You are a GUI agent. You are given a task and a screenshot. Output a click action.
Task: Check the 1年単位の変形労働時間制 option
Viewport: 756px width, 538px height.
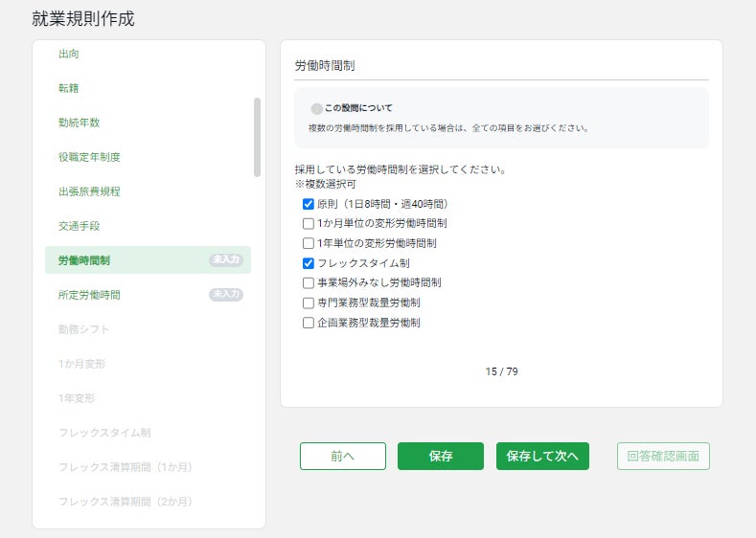[x=309, y=243]
